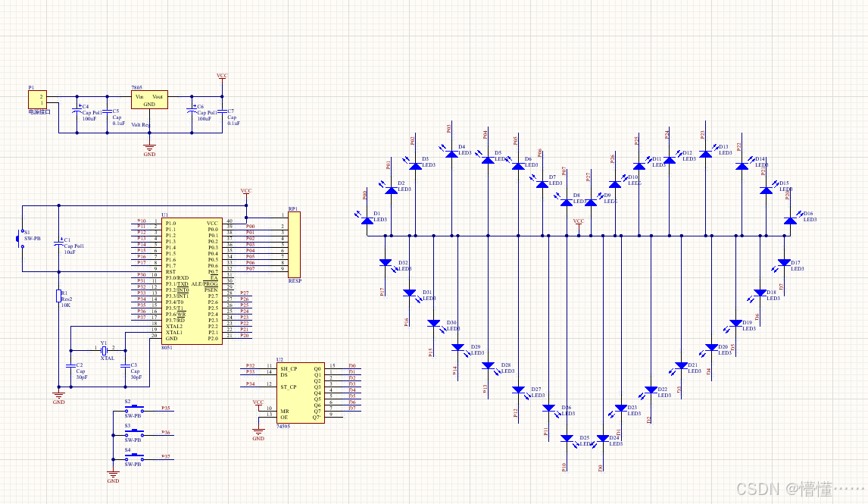This screenshot has height=504, width=868.
Task: Click the P00 net label at 8051 pin 39
Action: pos(250,227)
